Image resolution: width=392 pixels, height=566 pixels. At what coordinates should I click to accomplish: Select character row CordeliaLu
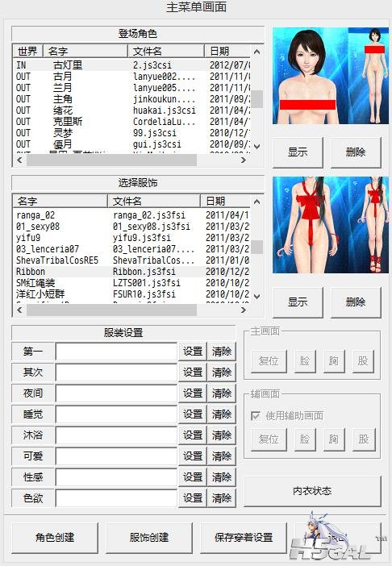click(x=131, y=121)
